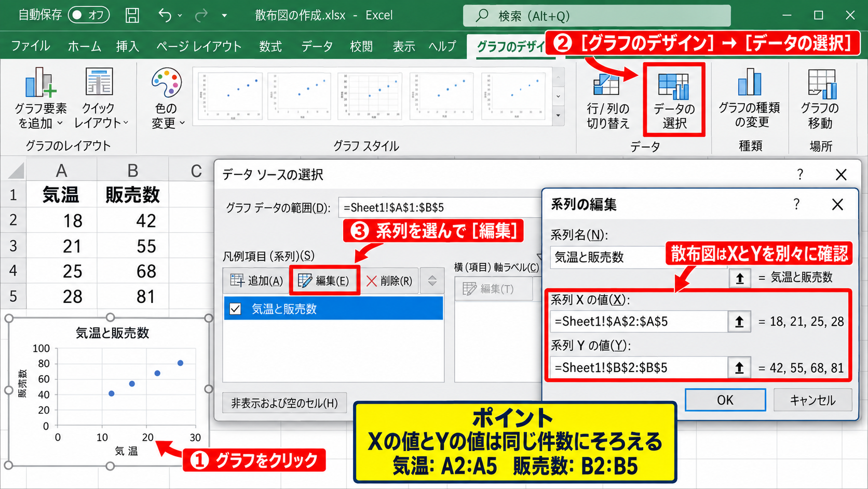Open the Undo history dropdown arrow
Screen dimensions: 868x489
pos(180,16)
